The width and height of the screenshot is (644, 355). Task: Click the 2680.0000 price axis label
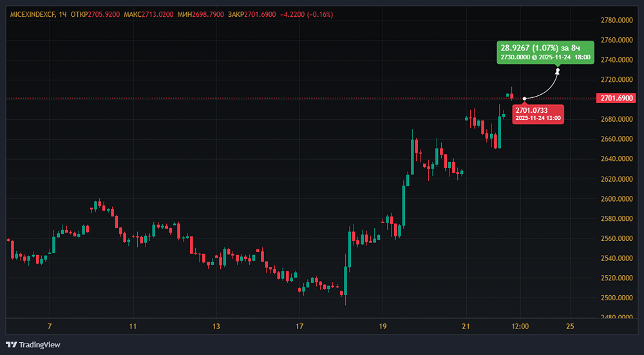pyautogui.click(x=616, y=119)
